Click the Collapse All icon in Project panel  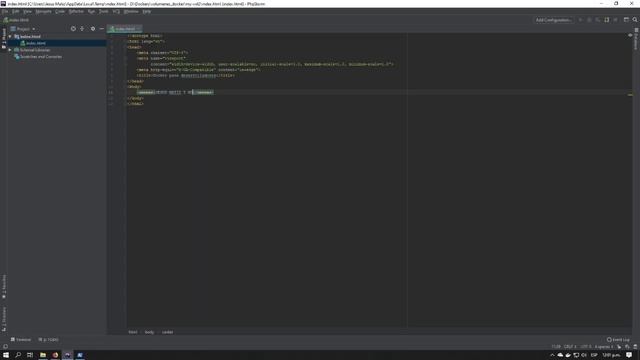pyautogui.click(x=82, y=29)
